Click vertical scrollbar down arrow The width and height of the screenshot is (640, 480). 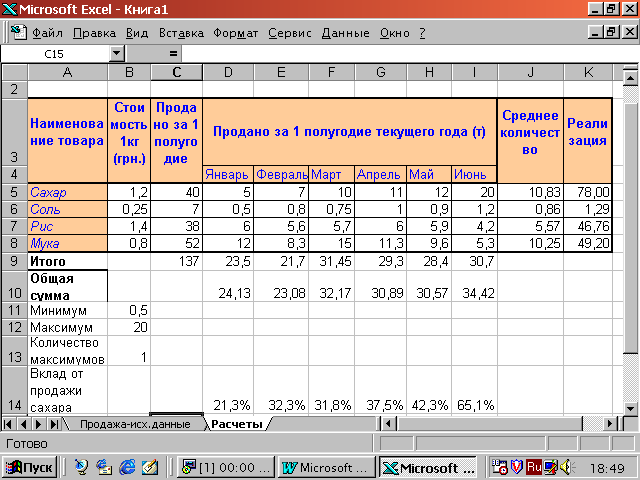[x=631, y=409]
